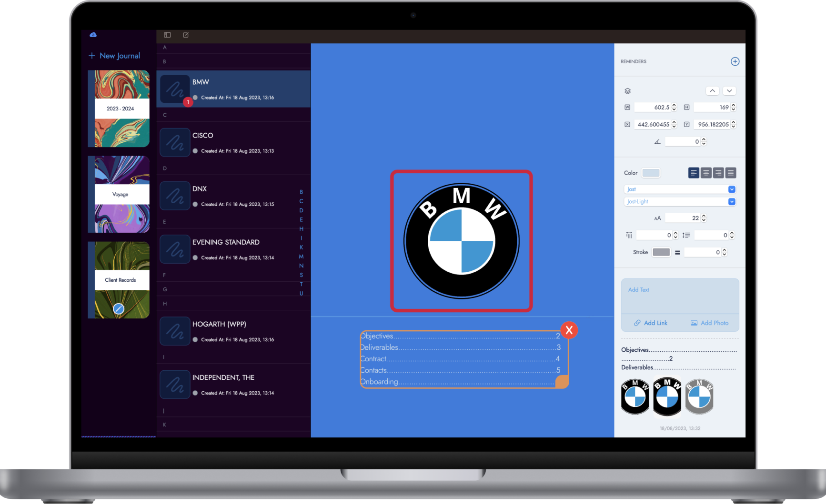Jump to letter K in index

coord(301,247)
